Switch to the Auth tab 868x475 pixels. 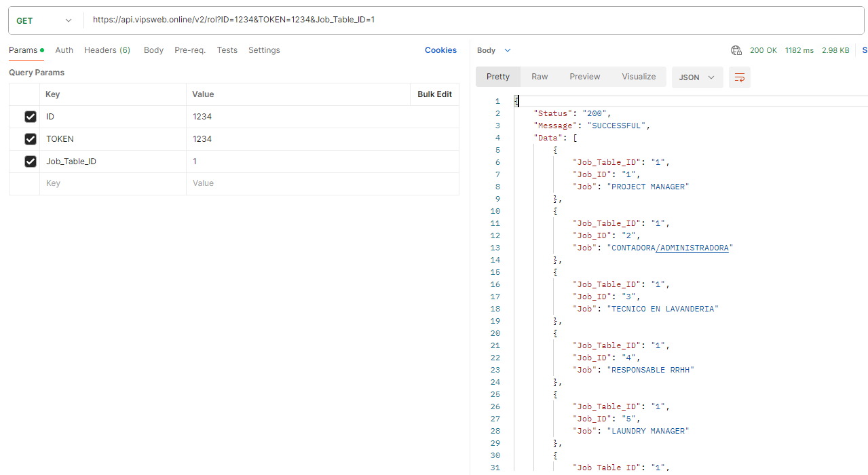point(64,50)
